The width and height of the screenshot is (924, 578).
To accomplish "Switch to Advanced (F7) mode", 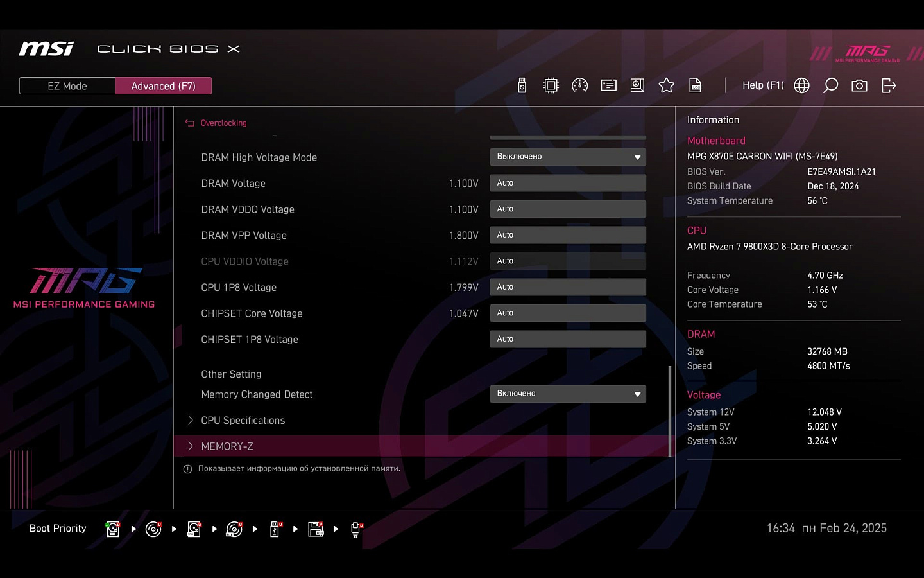I will 164,86.
